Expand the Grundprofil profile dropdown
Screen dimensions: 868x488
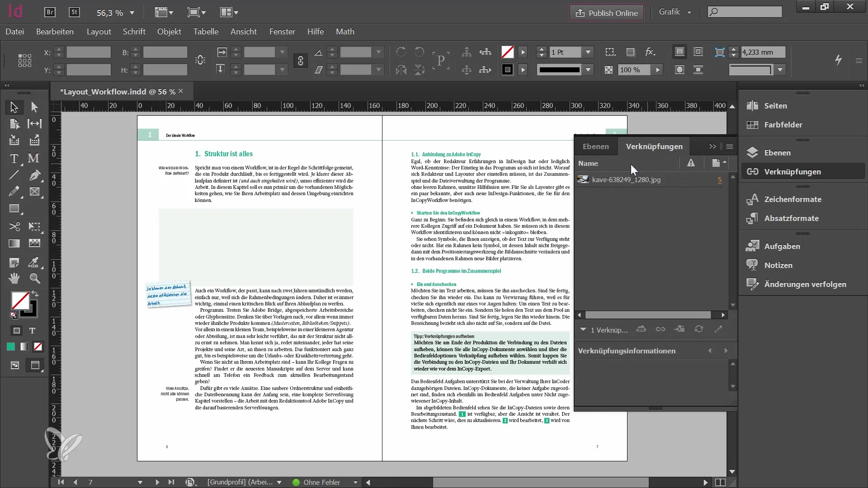tap(278, 481)
